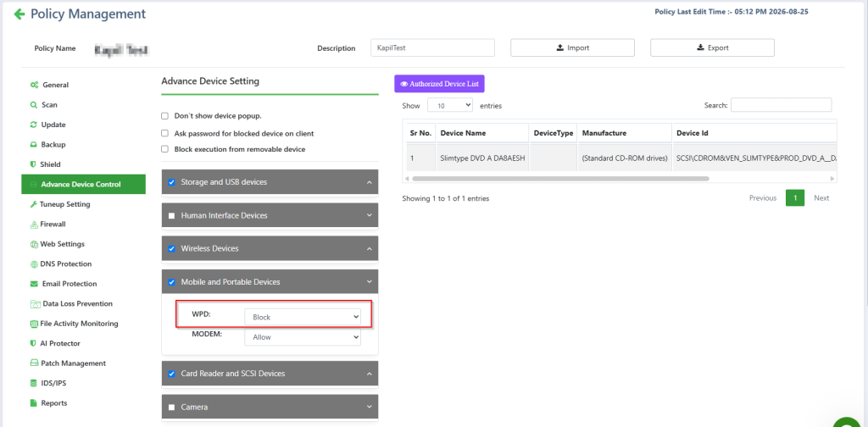Screen dimensions: 868x427
Task: Select Advance Device Control menu item
Action: (84, 184)
